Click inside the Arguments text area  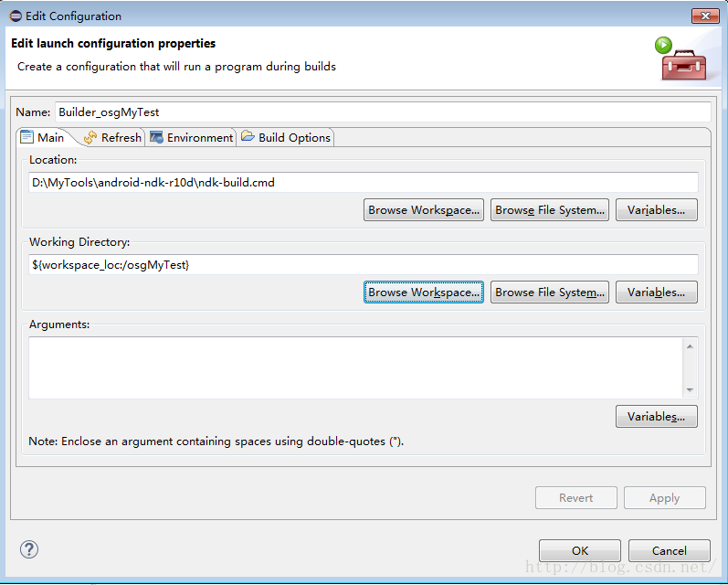(356, 367)
